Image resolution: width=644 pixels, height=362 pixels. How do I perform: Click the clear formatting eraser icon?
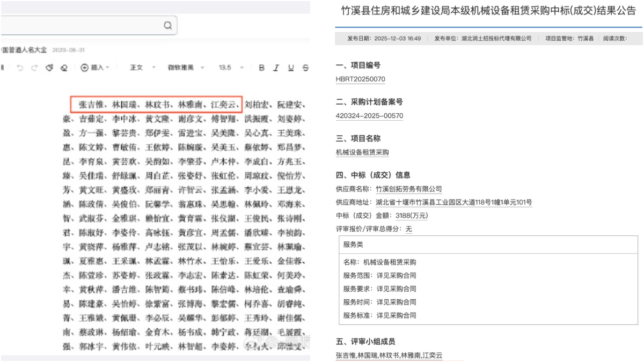tap(64, 68)
